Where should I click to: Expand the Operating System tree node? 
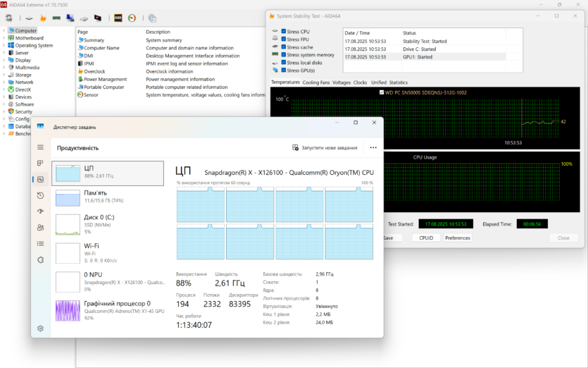pos(4,45)
